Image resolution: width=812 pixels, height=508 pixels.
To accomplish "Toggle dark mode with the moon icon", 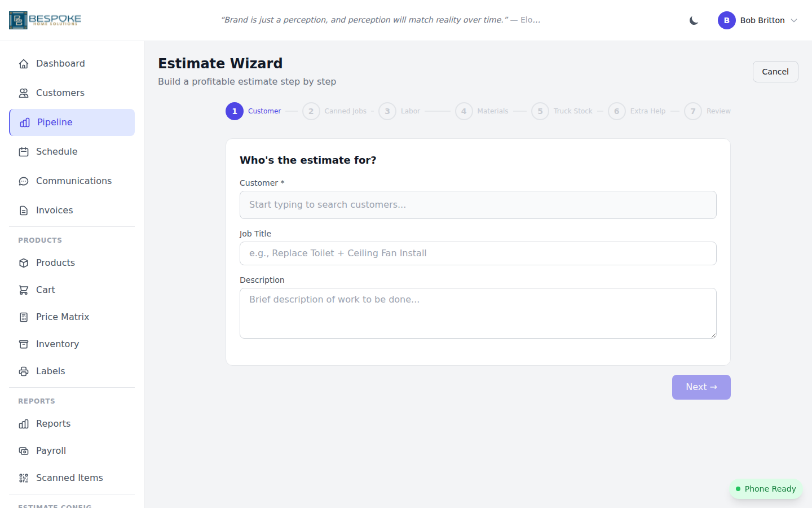I will (693, 20).
